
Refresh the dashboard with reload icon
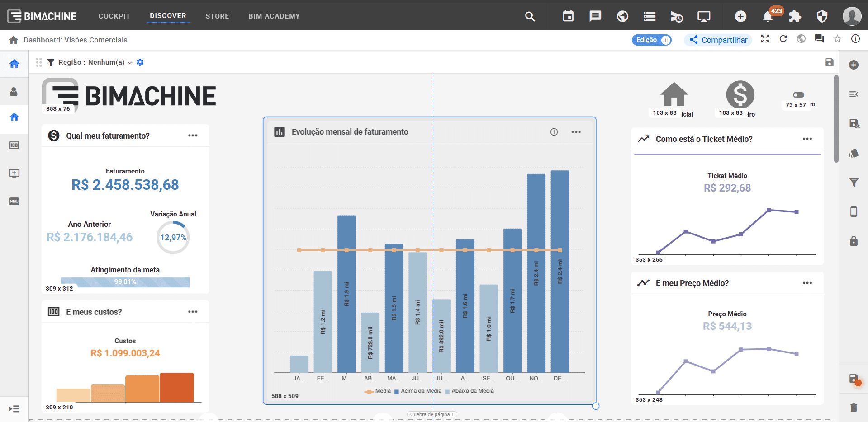tap(783, 39)
